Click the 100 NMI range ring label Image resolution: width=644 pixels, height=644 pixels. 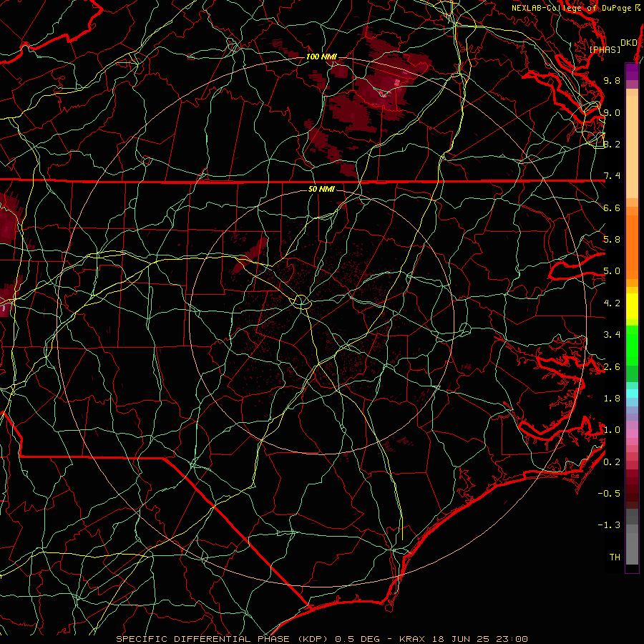pos(321,57)
